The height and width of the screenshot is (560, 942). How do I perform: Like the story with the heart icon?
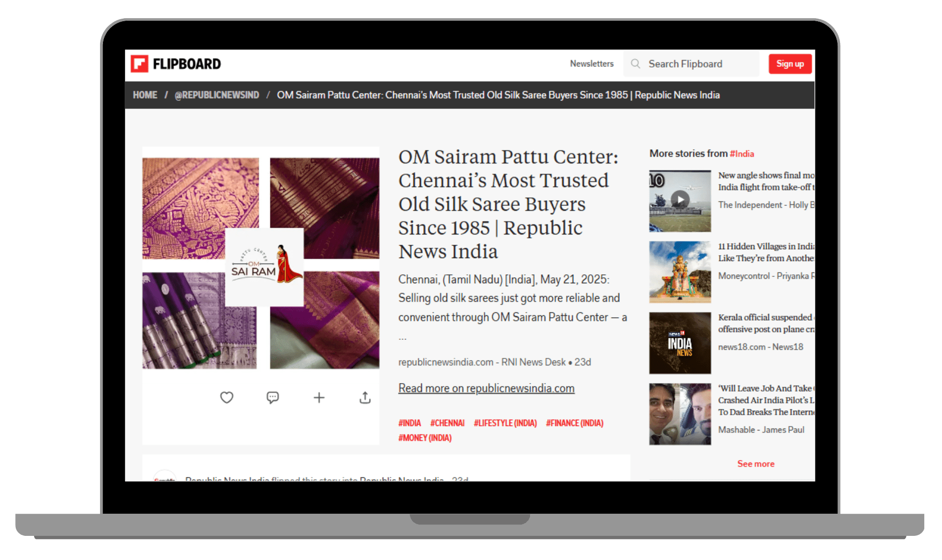point(227,397)
